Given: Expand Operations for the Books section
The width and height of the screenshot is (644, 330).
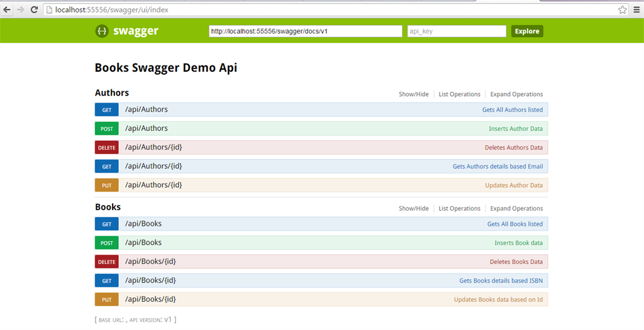Looking at the screenshot, I should tap(516, 209).
